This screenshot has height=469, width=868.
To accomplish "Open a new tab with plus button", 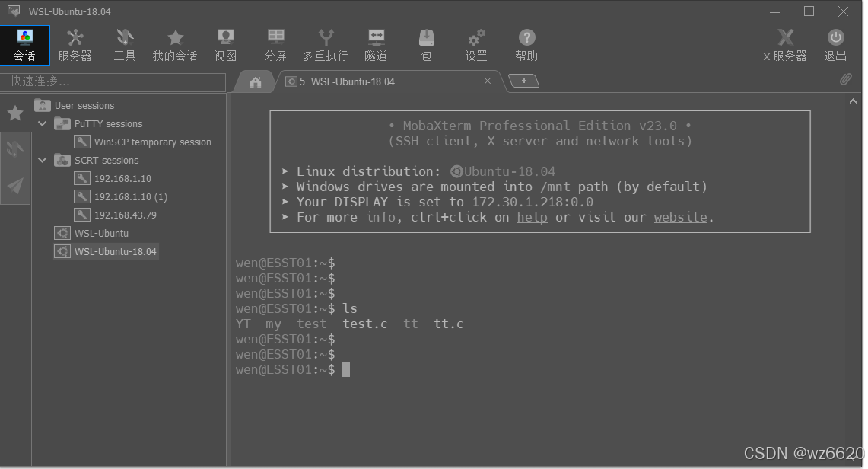I will coord(523,81).
